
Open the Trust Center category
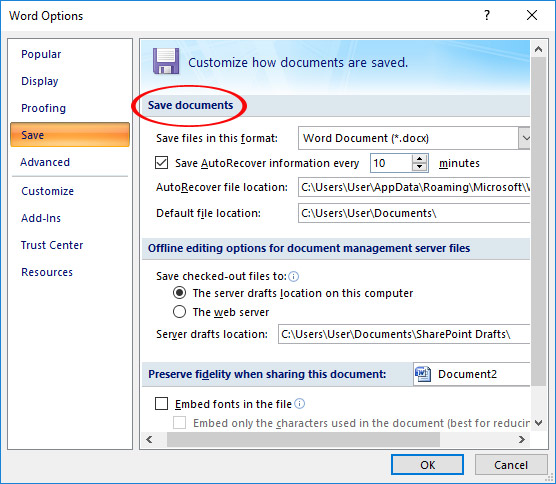(52, 245)
